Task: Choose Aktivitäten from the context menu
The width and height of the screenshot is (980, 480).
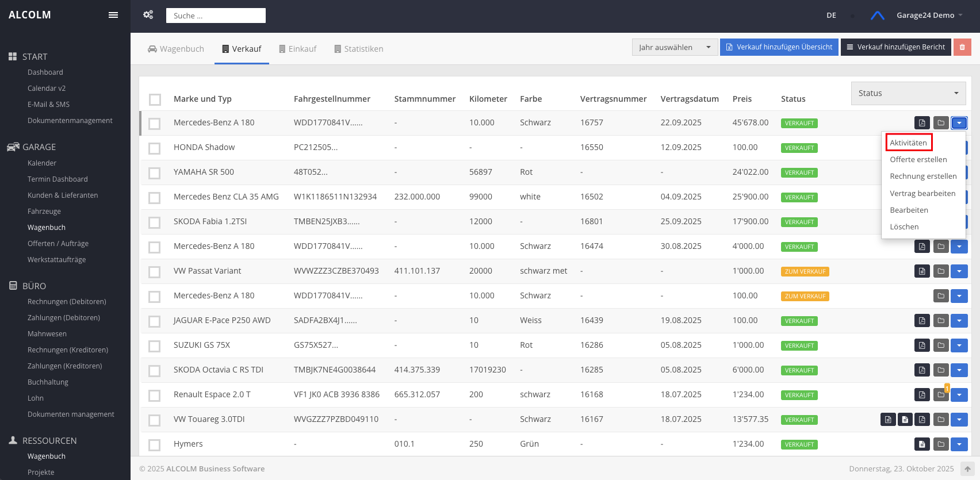Action: coord(908,143)
